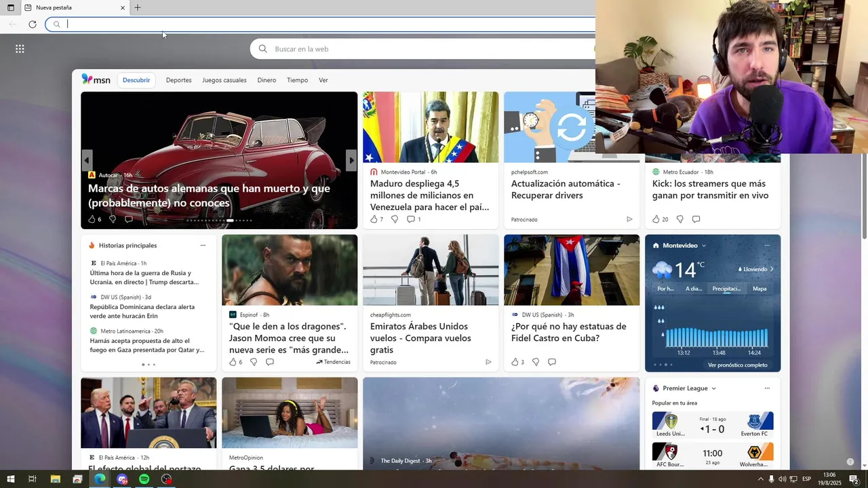Open Actualización automática sponsored link
Viewport: 868px width, 488px height.
tap(566, 189)
